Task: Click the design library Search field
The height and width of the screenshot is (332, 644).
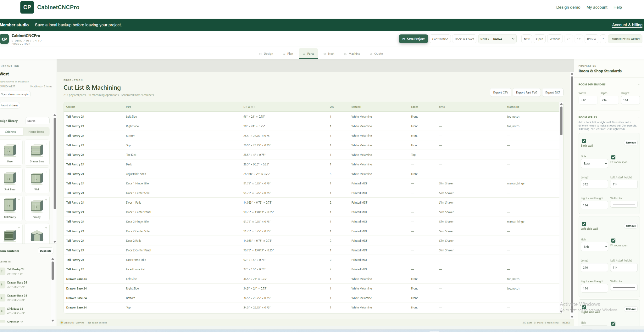Action: point(37,121)
